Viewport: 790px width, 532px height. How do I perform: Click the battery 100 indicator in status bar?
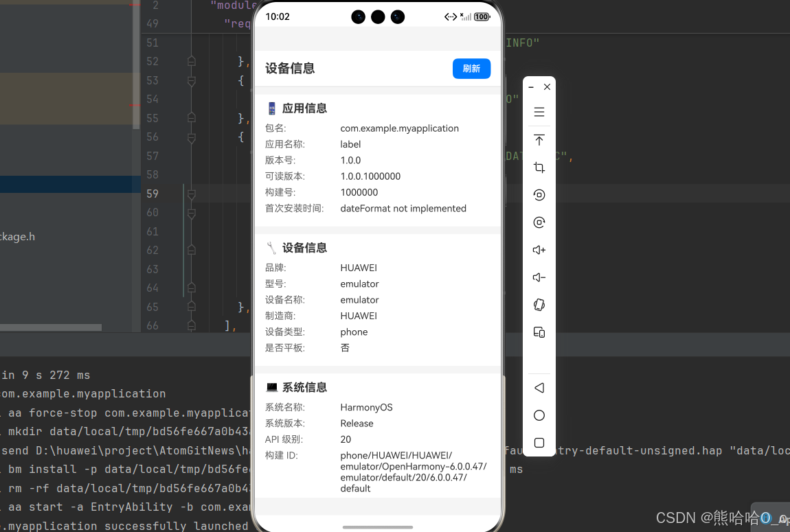coord(482,16)
